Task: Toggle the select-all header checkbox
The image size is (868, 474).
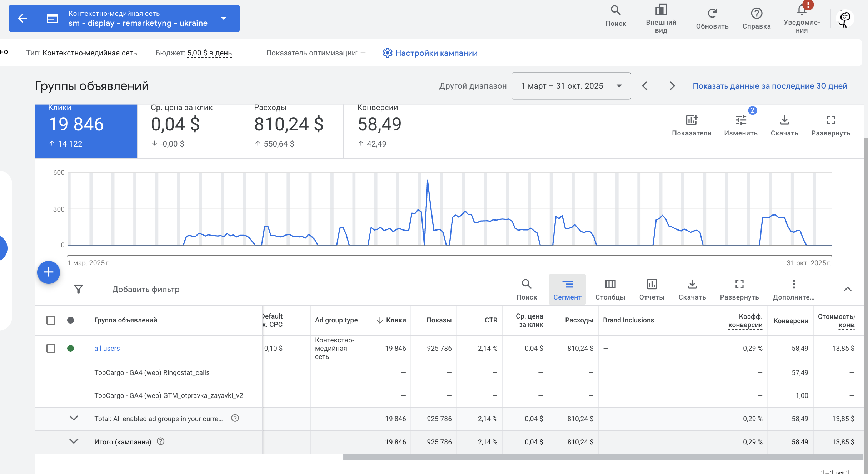Action: [51, 320]
